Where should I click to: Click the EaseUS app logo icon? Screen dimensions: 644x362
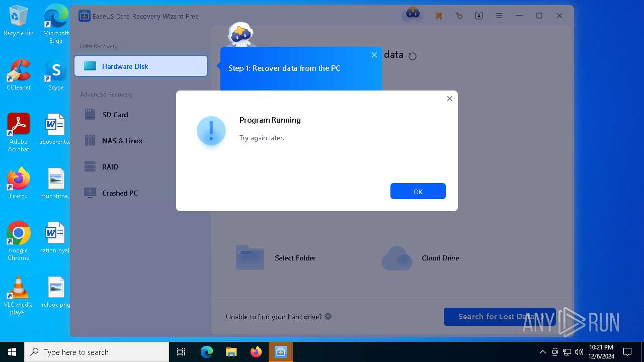click(84, 16)
